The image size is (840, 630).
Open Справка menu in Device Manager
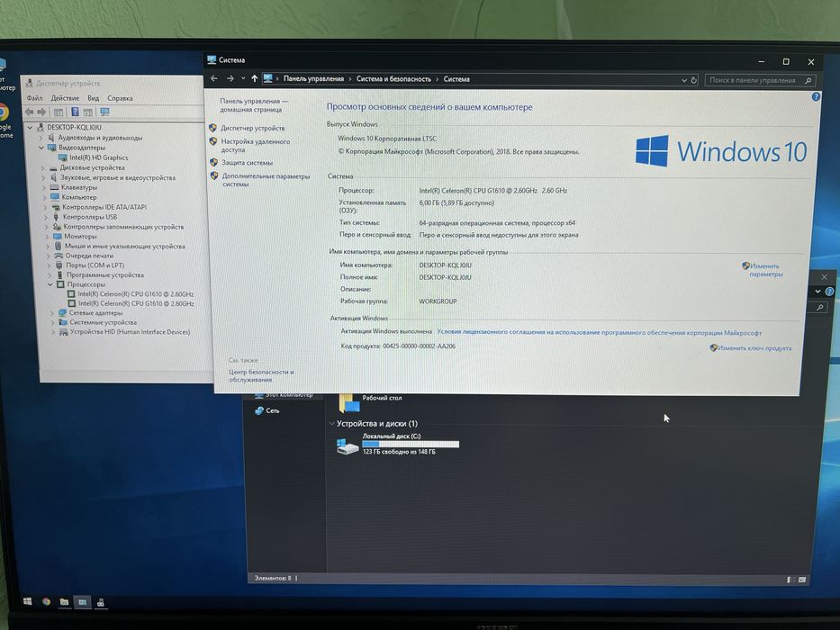click(120, 98)
